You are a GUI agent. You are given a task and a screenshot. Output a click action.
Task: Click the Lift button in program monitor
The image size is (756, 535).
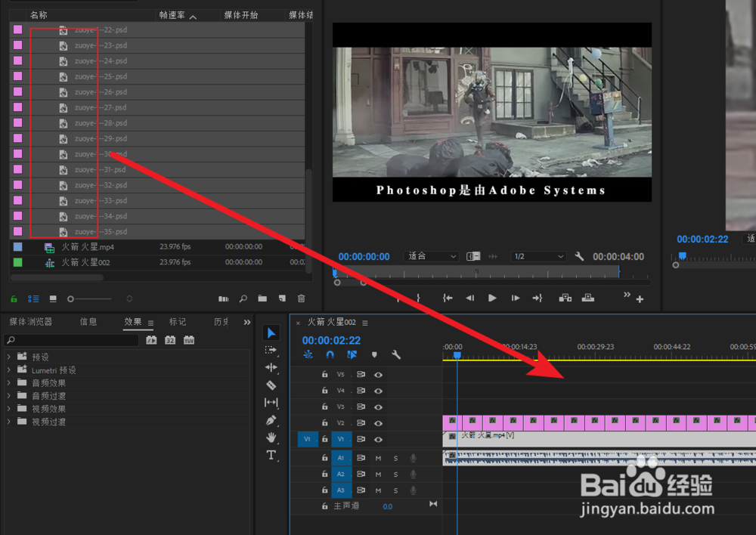(565, 298)
